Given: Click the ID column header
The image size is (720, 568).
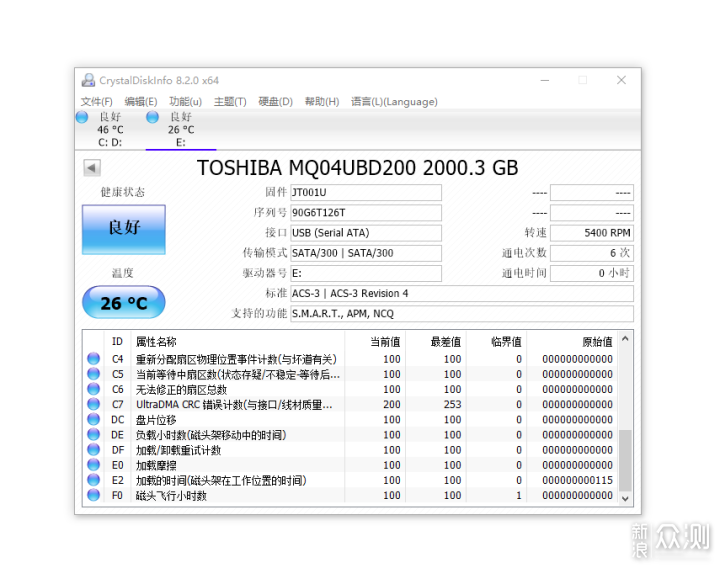Looking at the screenshot, I should point(118,342).
